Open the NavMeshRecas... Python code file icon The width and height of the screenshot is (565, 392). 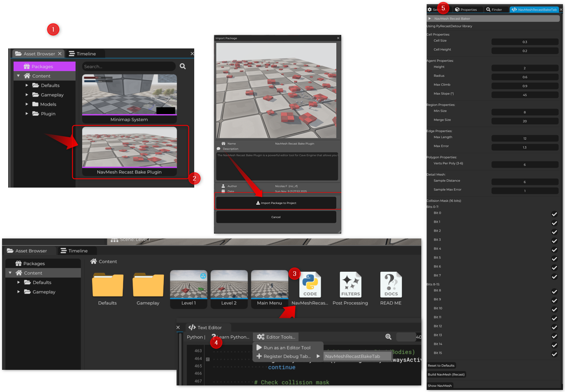[310, 285]
